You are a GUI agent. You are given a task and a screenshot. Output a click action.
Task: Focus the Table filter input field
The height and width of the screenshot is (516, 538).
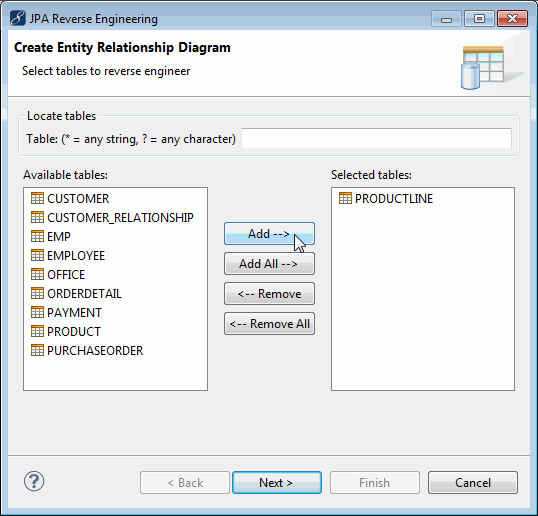[x=376, y=139]
